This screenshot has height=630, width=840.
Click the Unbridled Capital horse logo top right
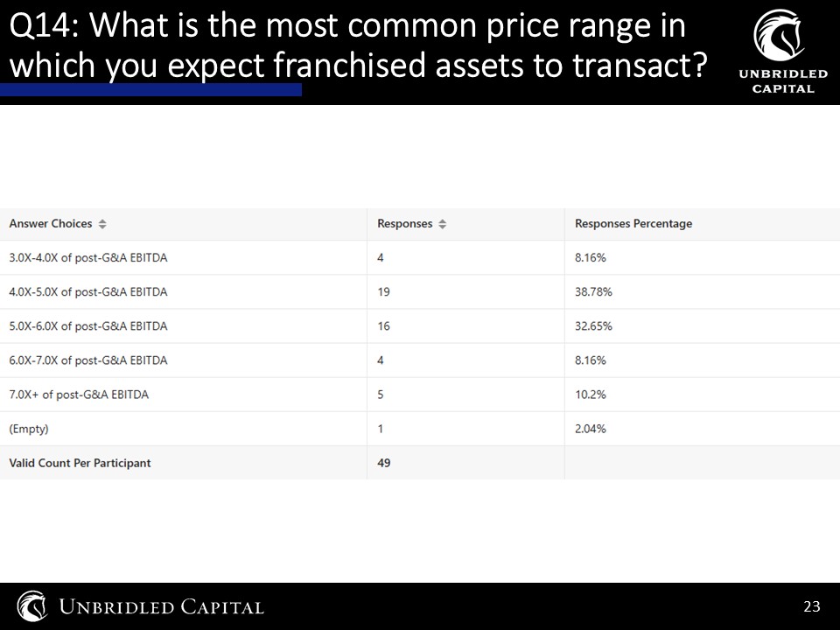pyautogui.click(x=780, y=35)
